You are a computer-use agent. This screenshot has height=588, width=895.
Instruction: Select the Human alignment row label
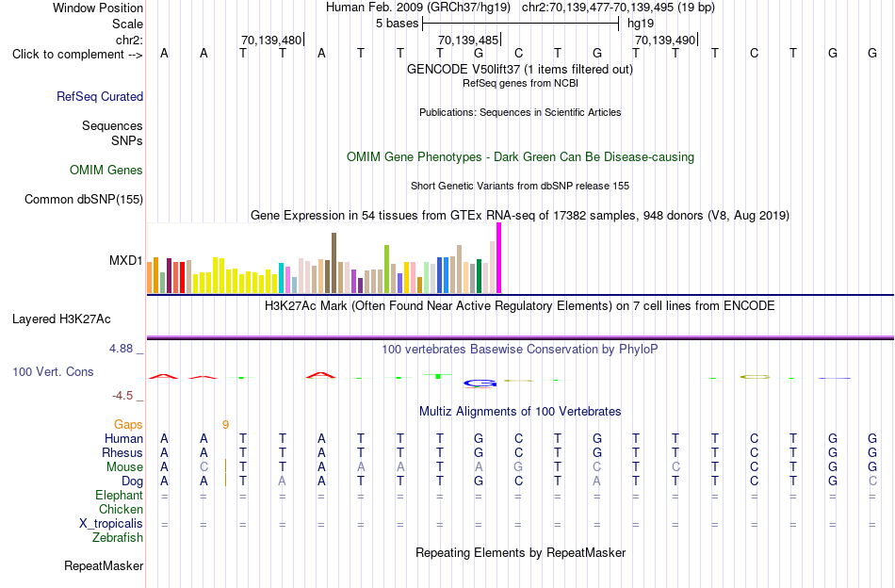point(123,438)
